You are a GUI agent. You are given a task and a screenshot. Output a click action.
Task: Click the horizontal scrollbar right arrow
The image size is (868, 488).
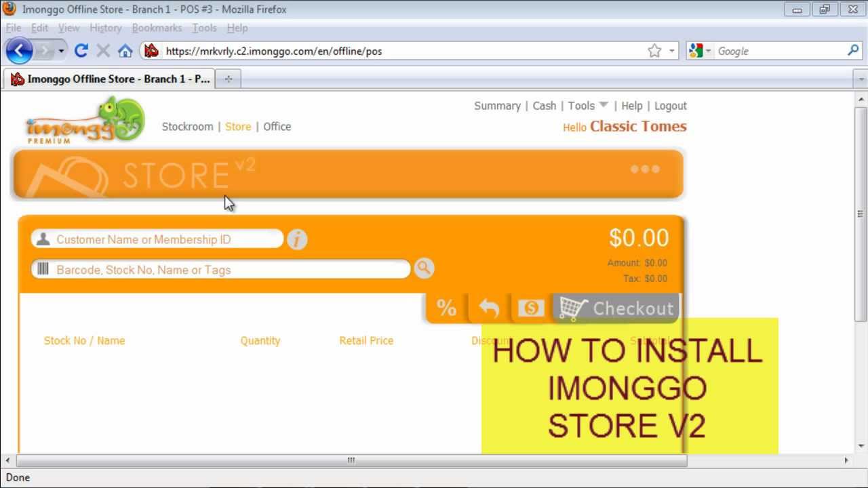(846, 460)
